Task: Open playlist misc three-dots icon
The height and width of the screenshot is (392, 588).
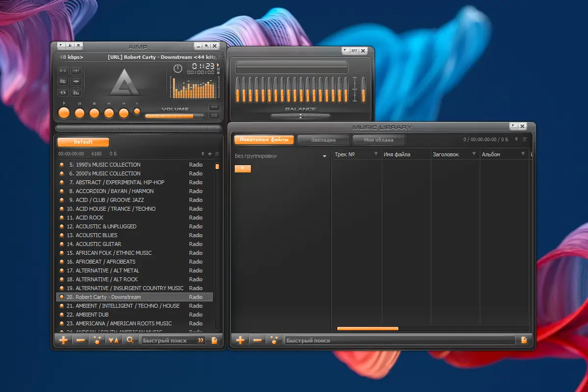Action: pyautogui.click(x=97, y=341)
